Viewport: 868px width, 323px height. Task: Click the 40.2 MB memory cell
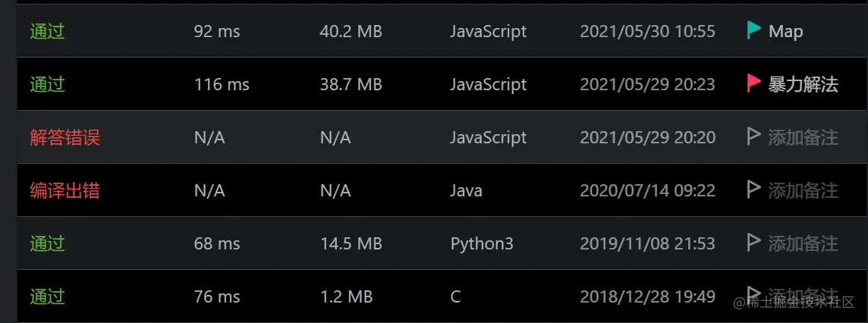pyautogui.click(x=351, y=32)
